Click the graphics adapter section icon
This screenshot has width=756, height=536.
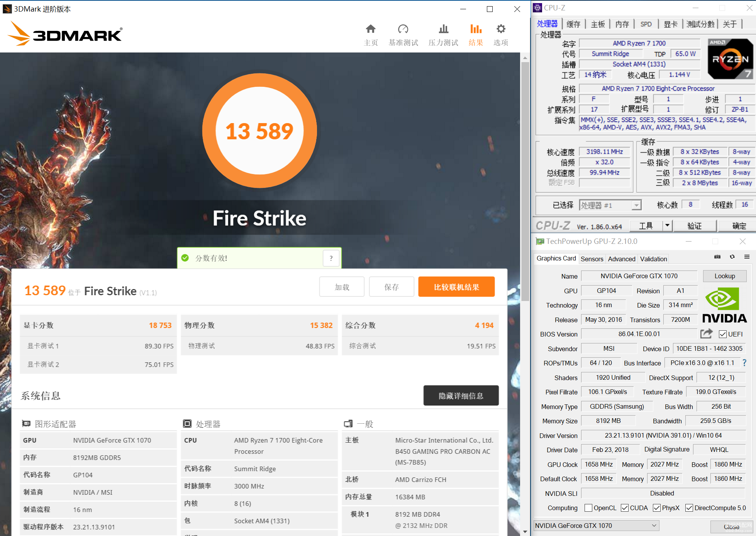[26, 424]
